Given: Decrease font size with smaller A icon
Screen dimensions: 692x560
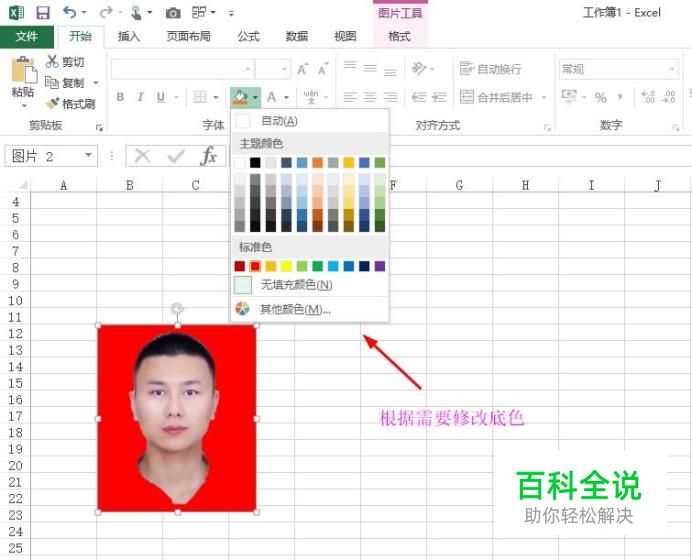Looking at the screenshot, I should click(323, 68).
